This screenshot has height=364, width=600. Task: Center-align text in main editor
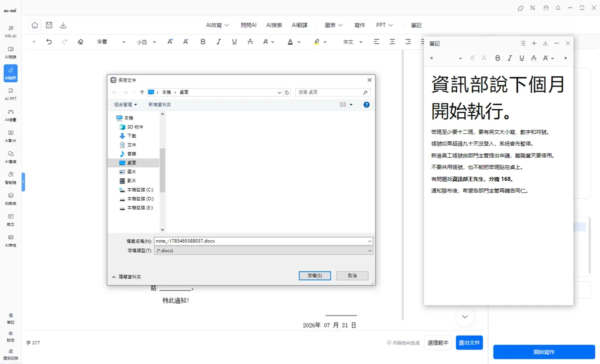pyautogui.click(x=392, y=42)
